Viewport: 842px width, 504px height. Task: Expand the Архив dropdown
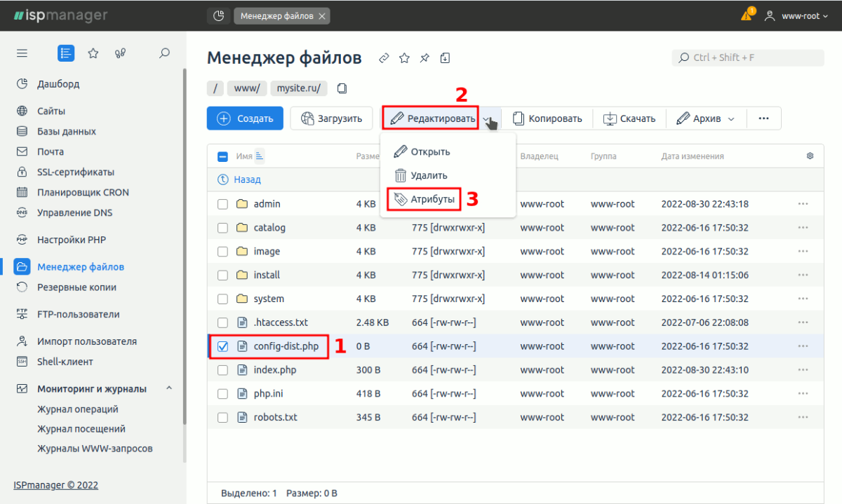[706, 118]
